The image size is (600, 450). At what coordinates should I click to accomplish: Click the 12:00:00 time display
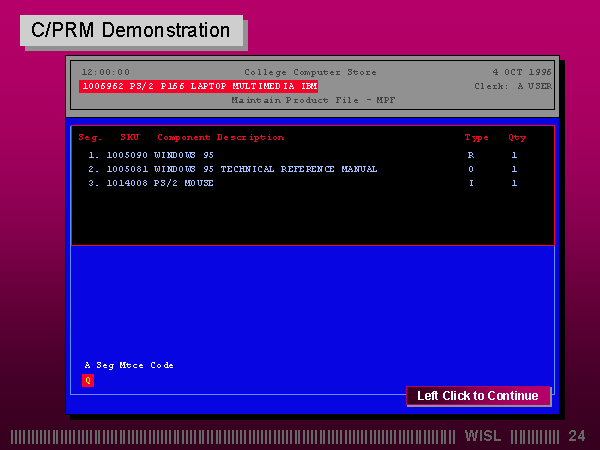105,72
